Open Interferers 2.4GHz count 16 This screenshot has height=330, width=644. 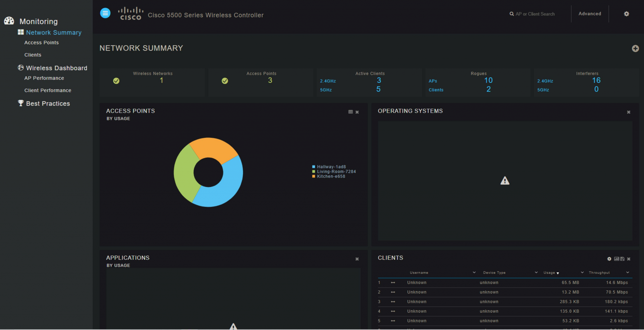click(596, 80)
